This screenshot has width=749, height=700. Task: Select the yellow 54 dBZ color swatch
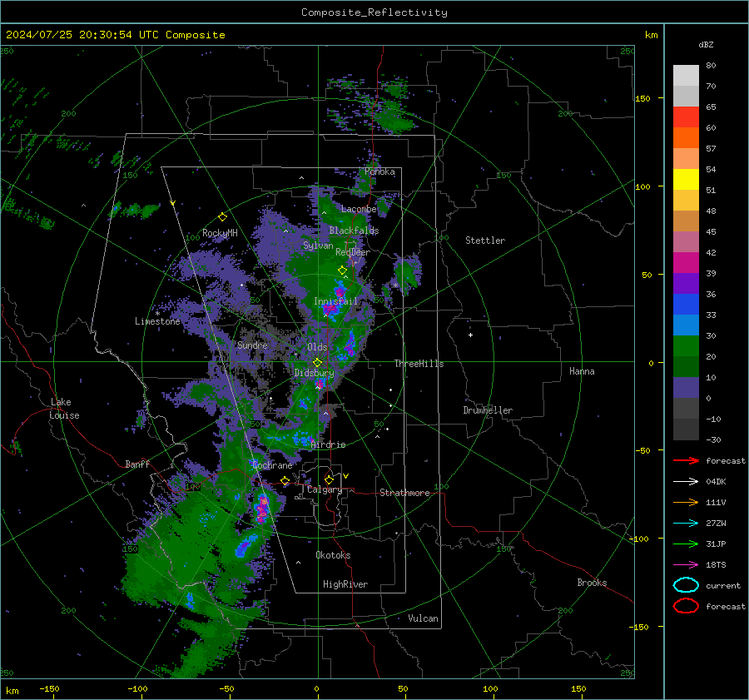686,180
